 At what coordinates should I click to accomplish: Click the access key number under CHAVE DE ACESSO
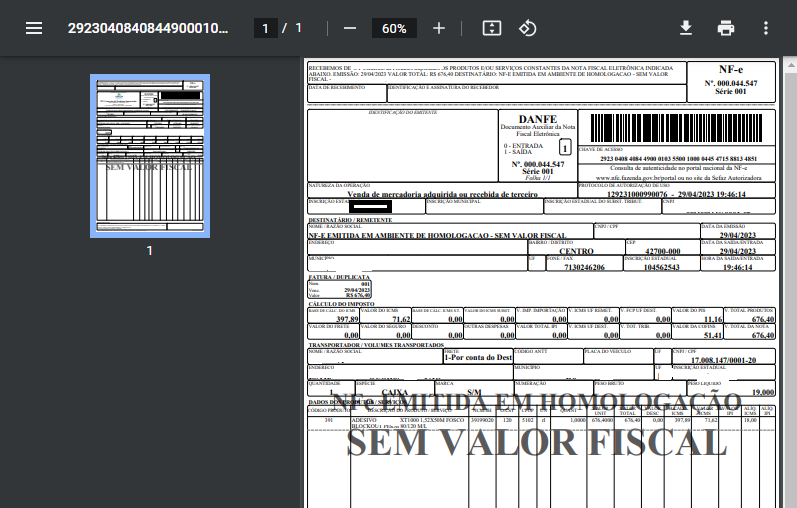click(x=678, y=159)
